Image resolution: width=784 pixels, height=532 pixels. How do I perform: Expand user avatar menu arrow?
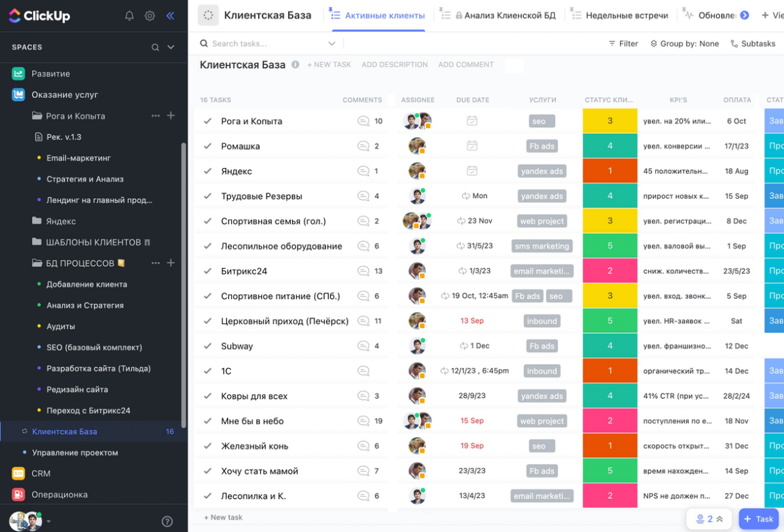pos(49,521)
